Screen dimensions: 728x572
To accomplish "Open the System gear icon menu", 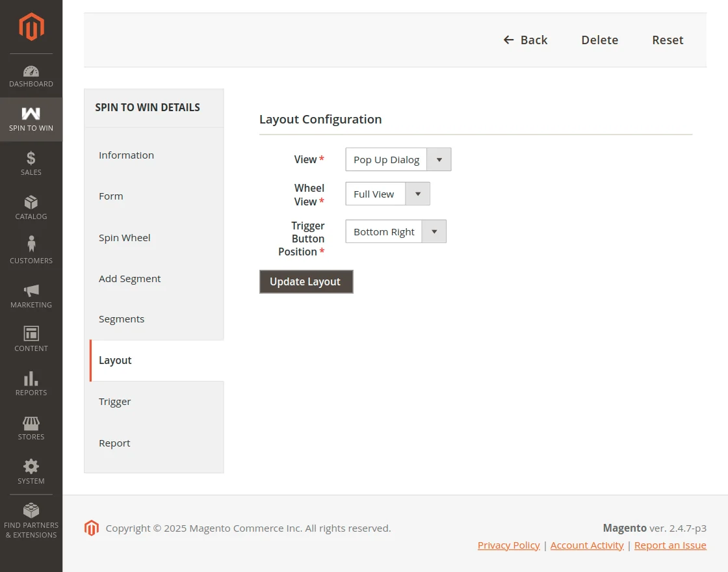I will (31, 472).
